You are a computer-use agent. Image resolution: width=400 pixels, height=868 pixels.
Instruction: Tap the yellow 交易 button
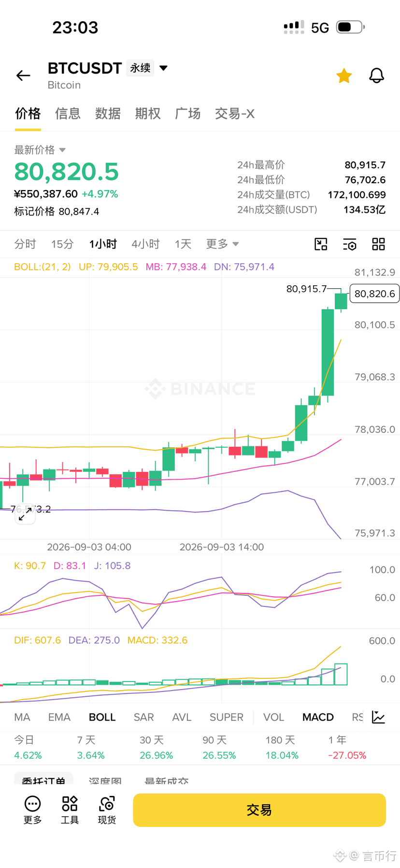tap(259, 810)
